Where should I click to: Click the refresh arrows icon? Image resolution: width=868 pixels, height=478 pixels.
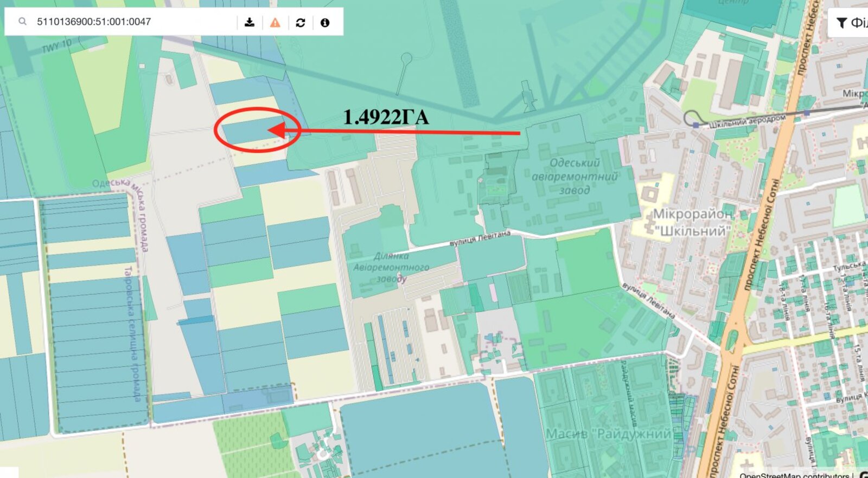pyautogui.click(x=301, y=22)
